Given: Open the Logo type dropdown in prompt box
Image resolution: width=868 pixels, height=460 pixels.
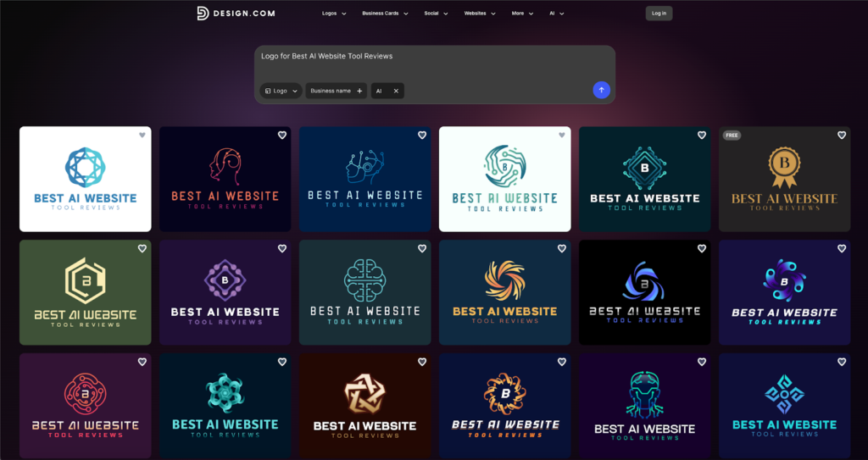Looking at the screenshot, I should tap(281, 91).
